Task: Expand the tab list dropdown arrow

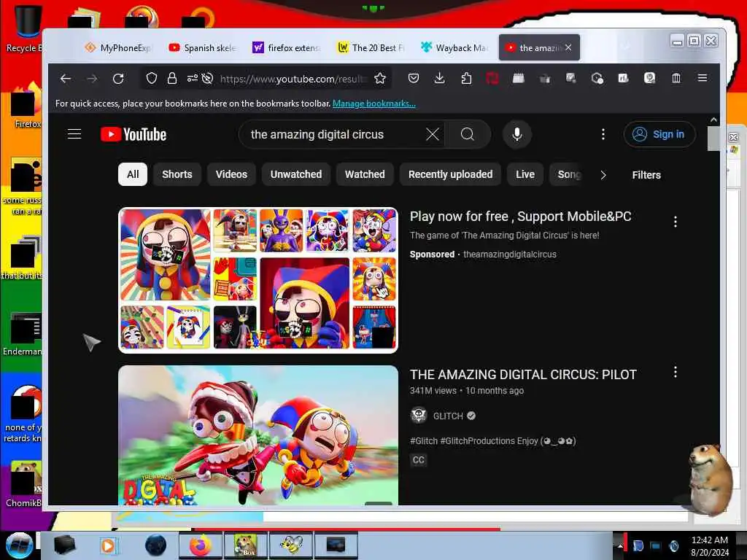Action: tap(626, 47)
